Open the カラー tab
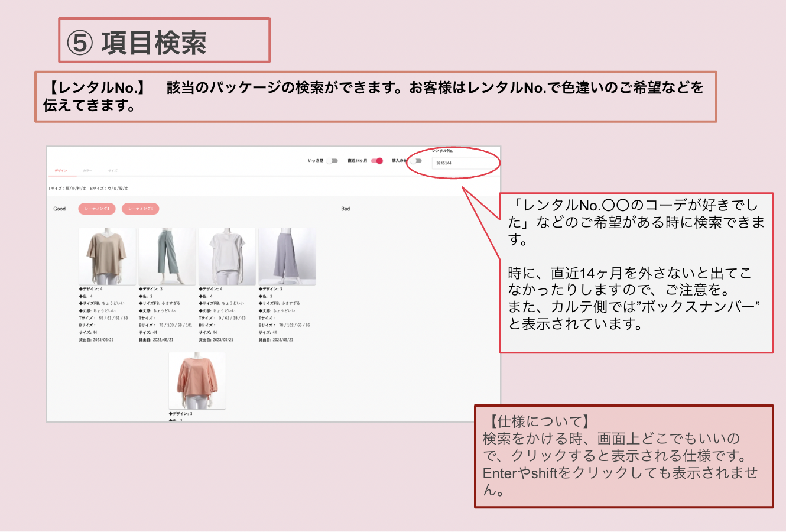The image size is (786, 532). pyautogui.click(x=87, y=171)
